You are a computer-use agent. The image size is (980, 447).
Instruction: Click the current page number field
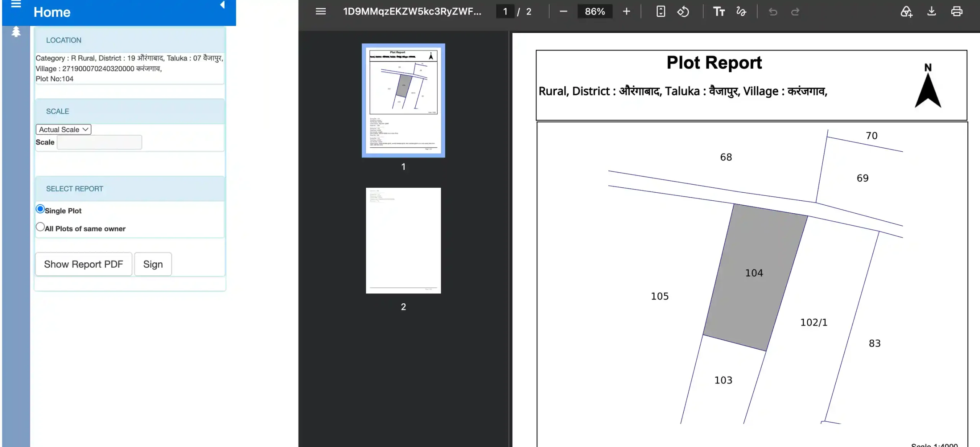[505, 11]
